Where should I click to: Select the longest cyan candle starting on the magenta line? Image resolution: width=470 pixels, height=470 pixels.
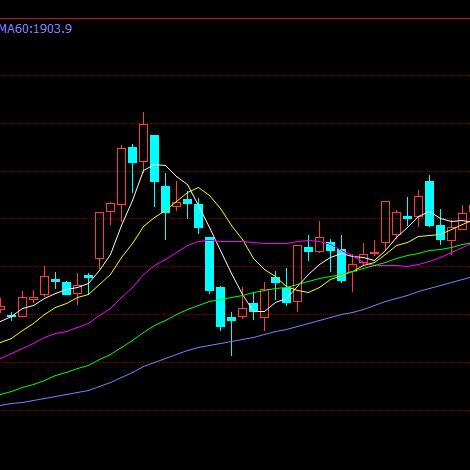coord(209,264)
